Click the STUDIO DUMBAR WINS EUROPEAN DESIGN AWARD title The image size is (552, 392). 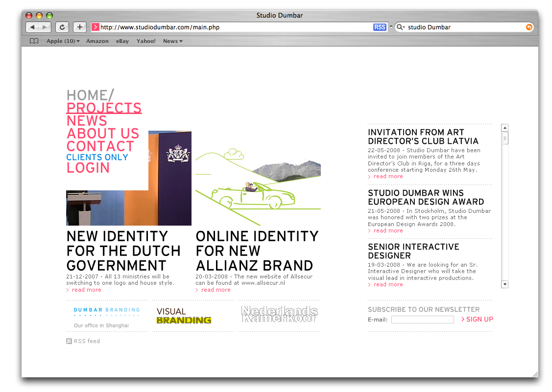[x=426, y=197]
